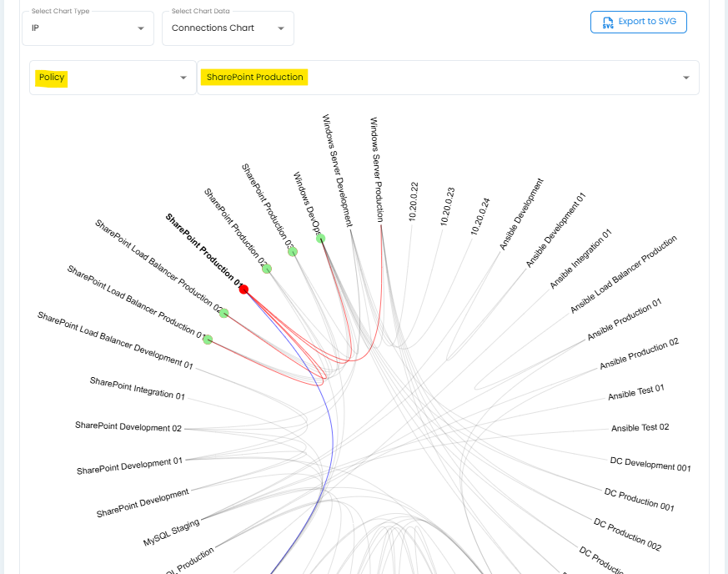This screenshot has height=574, width=728.
Task: Select the Ansible Load Balancer Production label
Action: [623, 274]
